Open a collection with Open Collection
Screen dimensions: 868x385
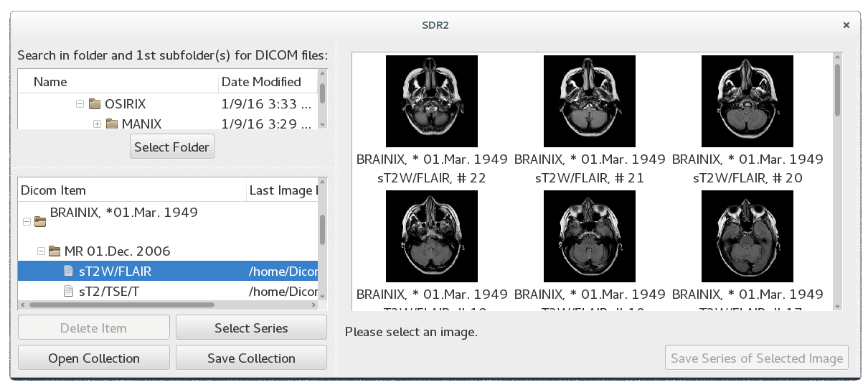pyautogui.click(x=94, y=358)
